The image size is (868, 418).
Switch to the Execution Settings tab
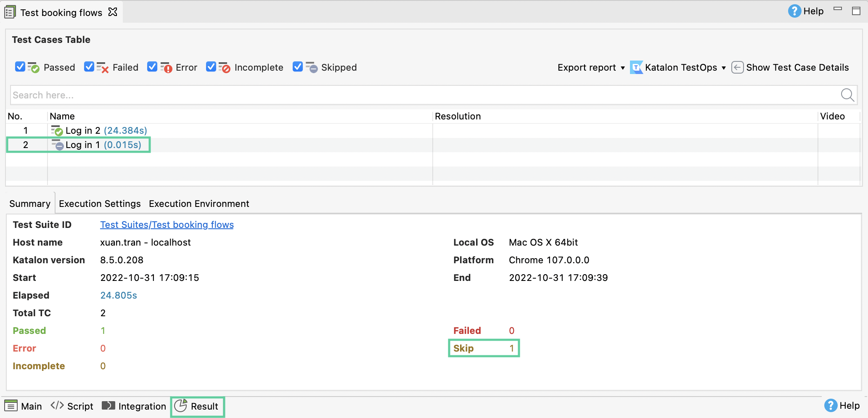(100, 204)
